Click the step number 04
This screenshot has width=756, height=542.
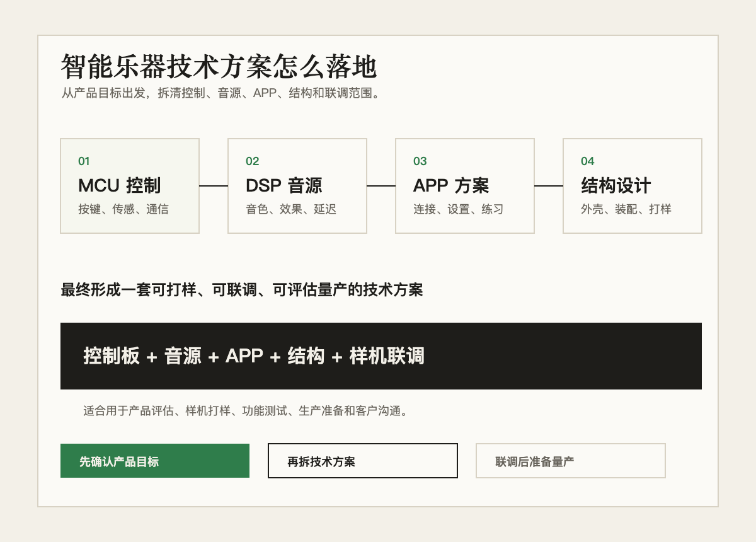tap(587, 161)
